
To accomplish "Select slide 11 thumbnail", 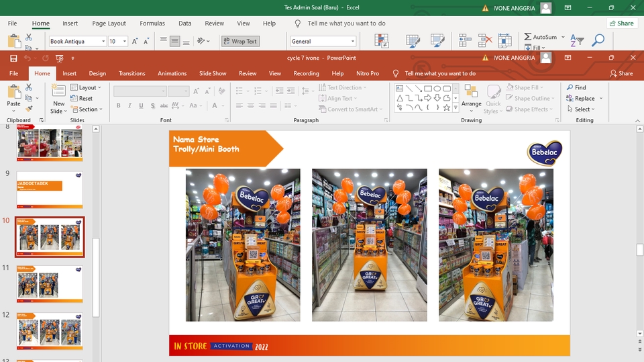I will click(x=50, y=284).
